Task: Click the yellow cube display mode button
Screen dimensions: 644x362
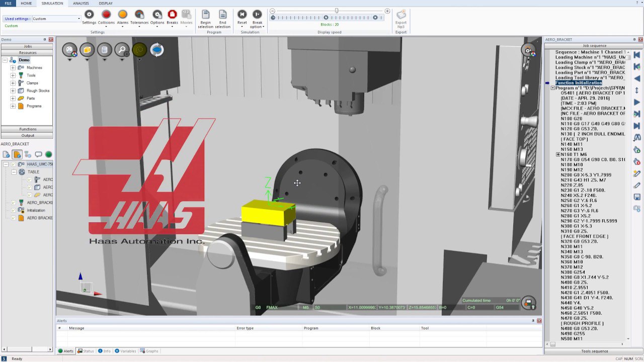Action: pyautogui.click(x=87, y=50)
